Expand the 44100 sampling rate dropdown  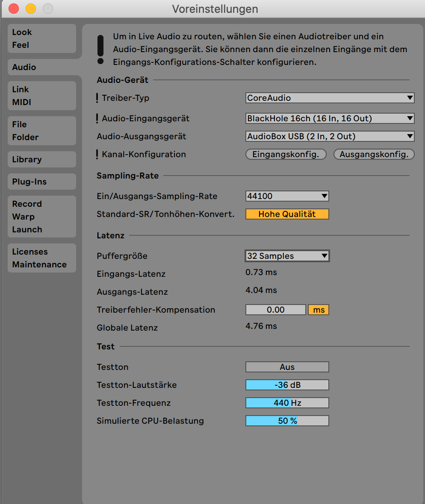[x=287, y=196]
